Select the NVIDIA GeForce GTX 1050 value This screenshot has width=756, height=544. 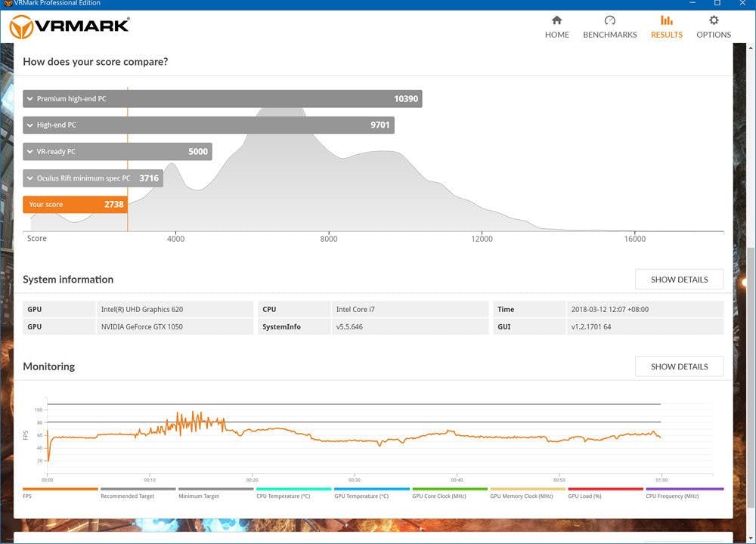click(142, 326)
